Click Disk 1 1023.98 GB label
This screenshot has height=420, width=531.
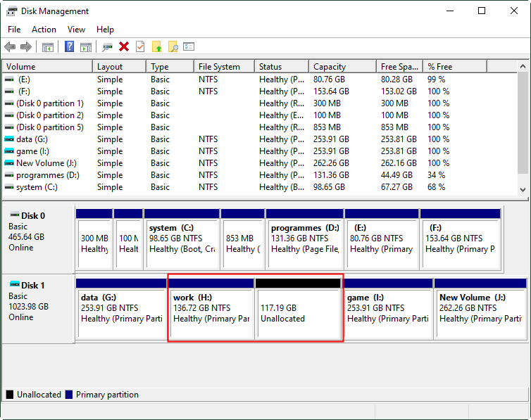pyautogui.click(x=28, y=307)
